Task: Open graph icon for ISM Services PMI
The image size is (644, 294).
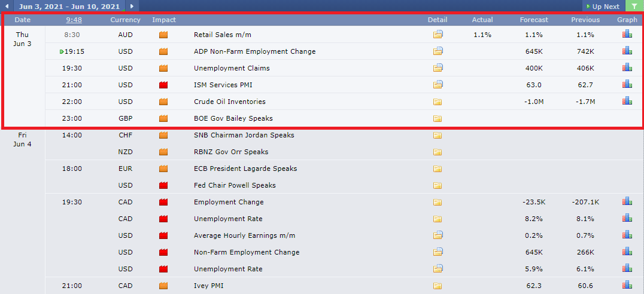Action: pos(627,84)
